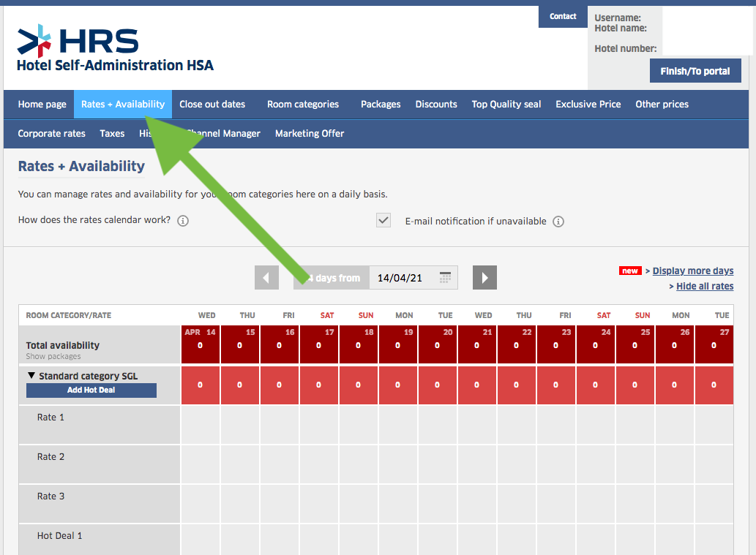Click the red 'new' badge
This screenshot has width=756, height=555.
tap(630, 271)
